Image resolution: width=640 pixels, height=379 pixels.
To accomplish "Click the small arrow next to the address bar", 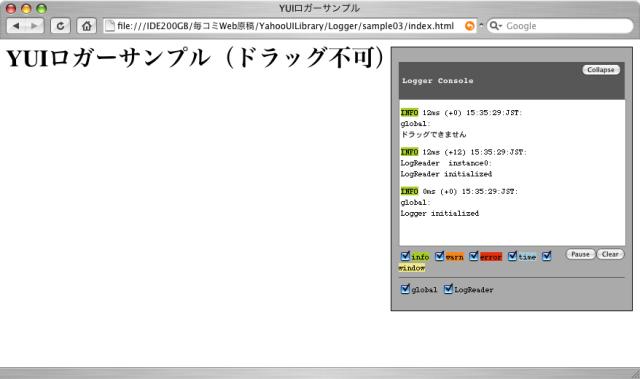I will [481, 26].
